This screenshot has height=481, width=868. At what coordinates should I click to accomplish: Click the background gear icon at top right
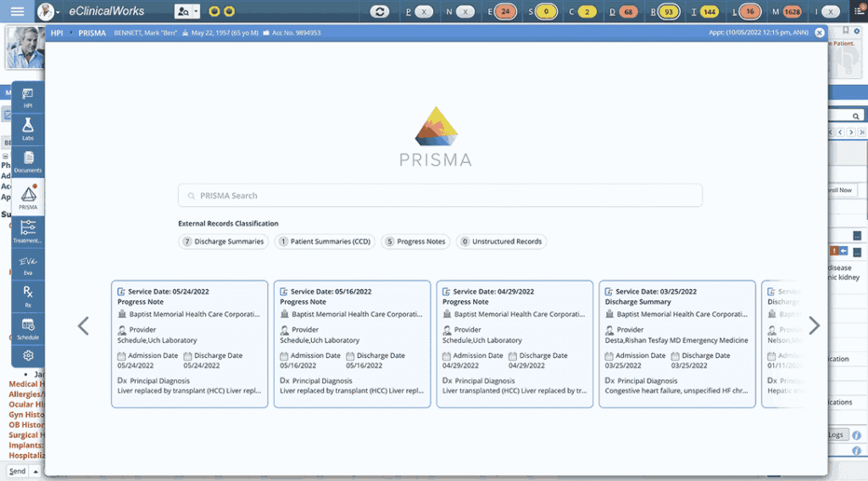point(857,31)
